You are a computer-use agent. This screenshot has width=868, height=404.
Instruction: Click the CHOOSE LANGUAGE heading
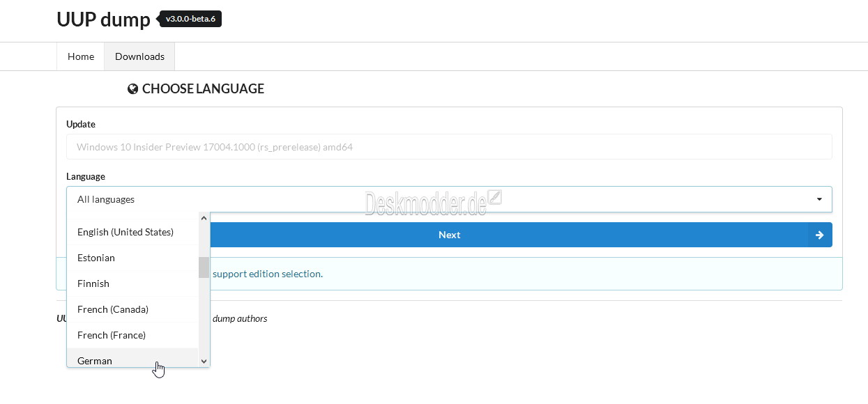[203, 89]
